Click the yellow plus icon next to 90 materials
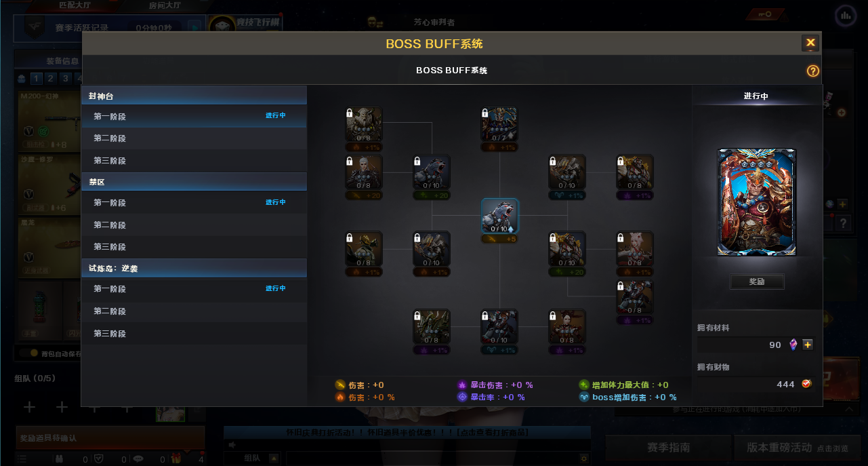 pos(808,345)
